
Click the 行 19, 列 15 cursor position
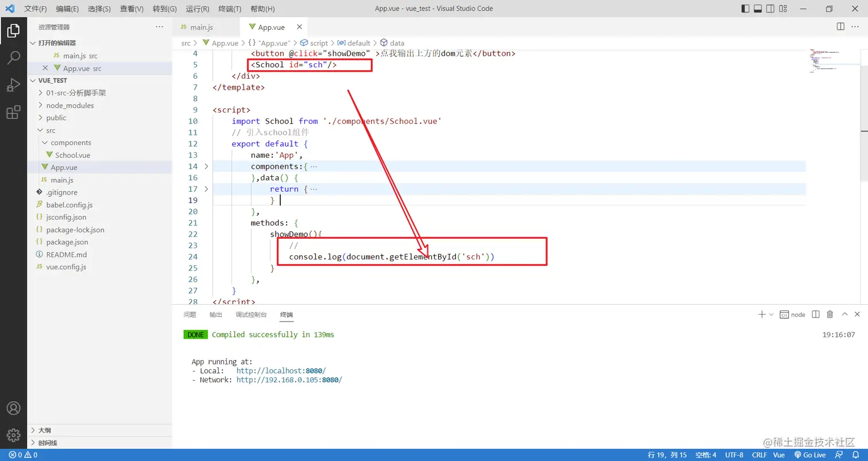coord(668,455)
